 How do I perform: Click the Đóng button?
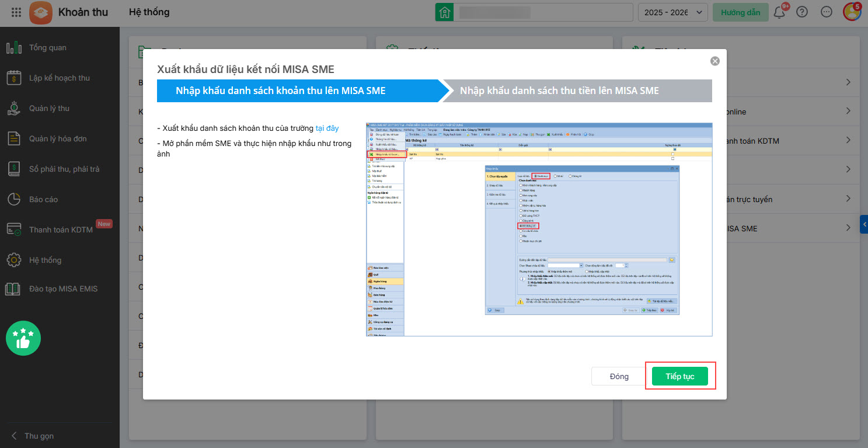619,376
